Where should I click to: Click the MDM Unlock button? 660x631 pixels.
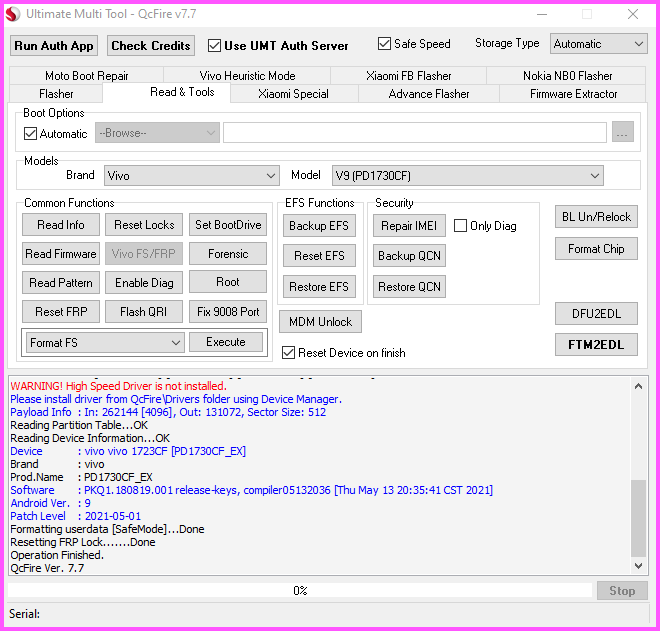(x=320, y=322)
